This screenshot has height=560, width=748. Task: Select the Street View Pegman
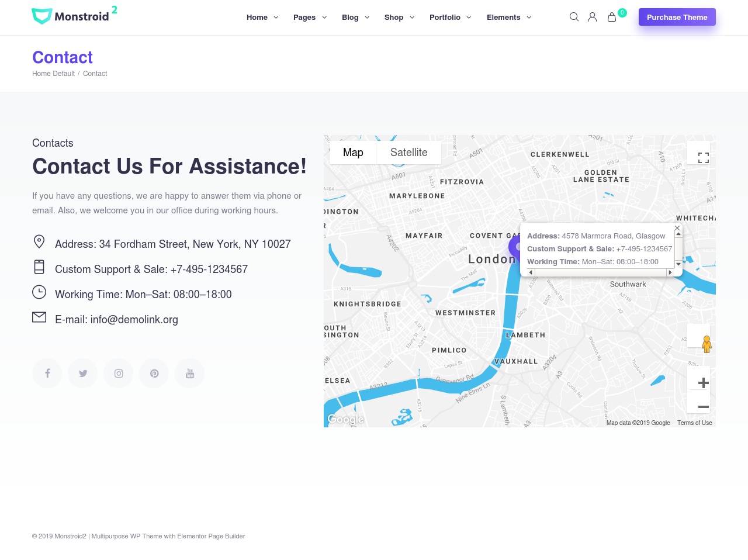click(x=707, y=344)
